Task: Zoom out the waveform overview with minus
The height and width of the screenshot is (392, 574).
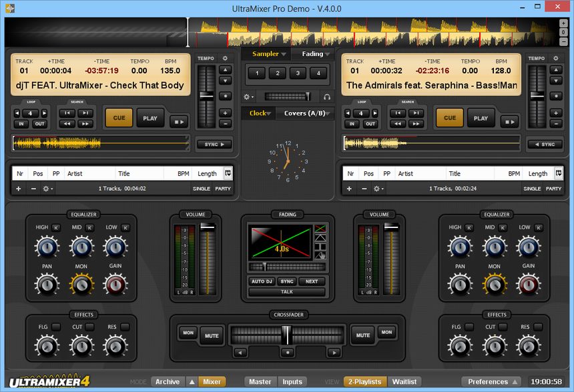Action: tap(563, 42)
